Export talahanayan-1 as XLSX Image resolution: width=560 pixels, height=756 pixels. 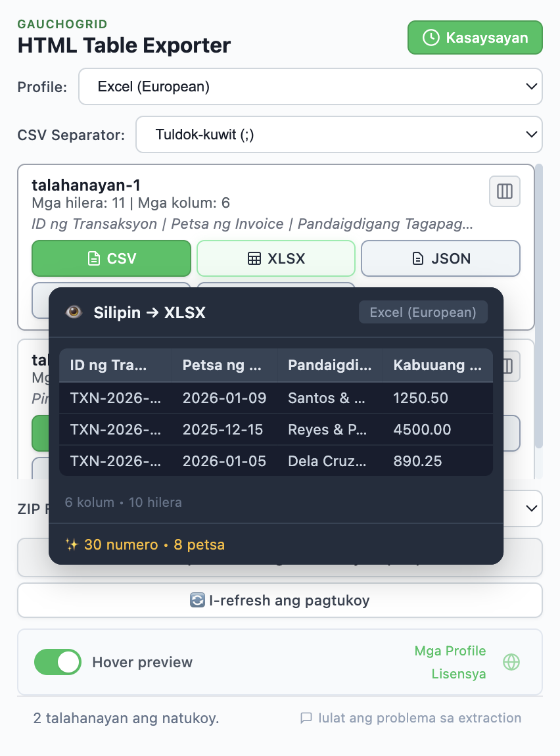coord(276,258)
